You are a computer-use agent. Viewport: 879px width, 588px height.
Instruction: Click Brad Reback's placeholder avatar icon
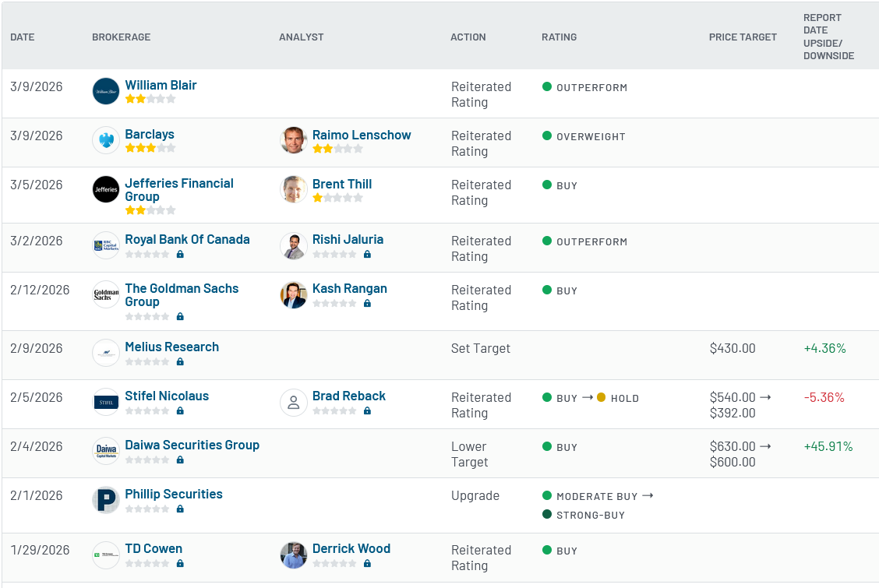294,402
